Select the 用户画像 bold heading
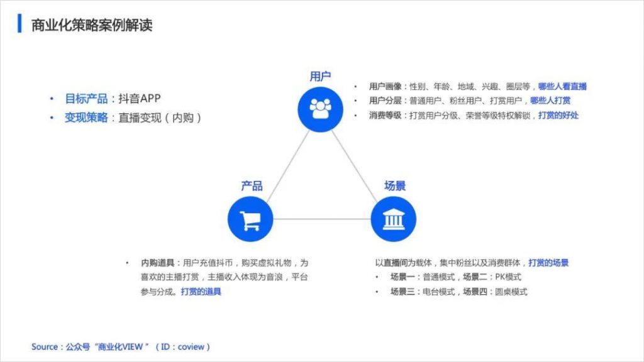Screen dimensions: 644x362 pyautogui.click(x=386, y=87)
